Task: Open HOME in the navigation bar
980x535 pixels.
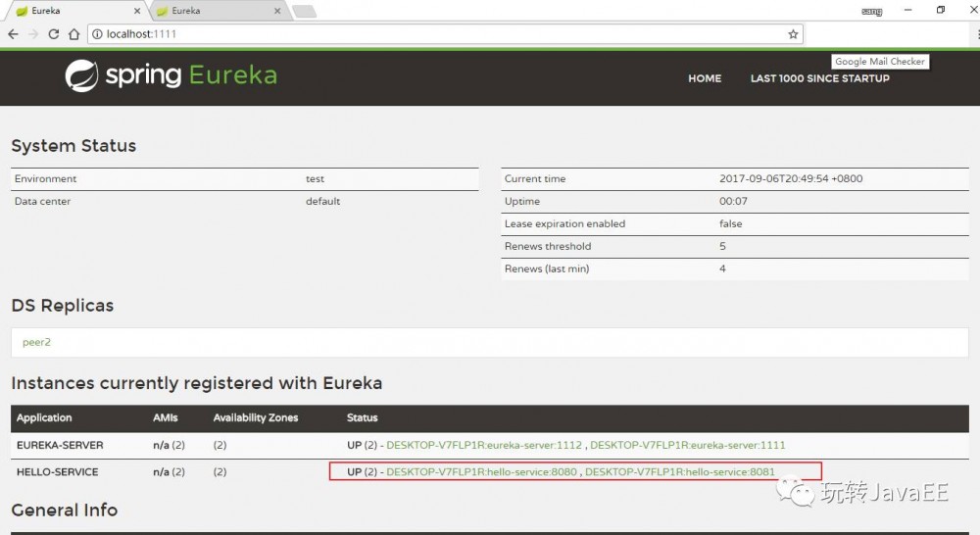Action: pyautogui.click(x=705, y=78)
